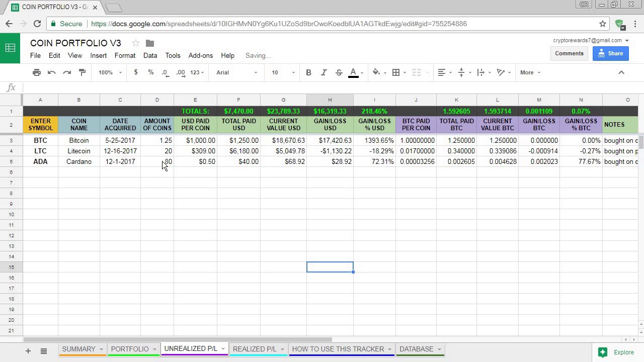Viewport: 644px width, 362px height.
Task: Open vertical align options
Action: click(464, 72)
